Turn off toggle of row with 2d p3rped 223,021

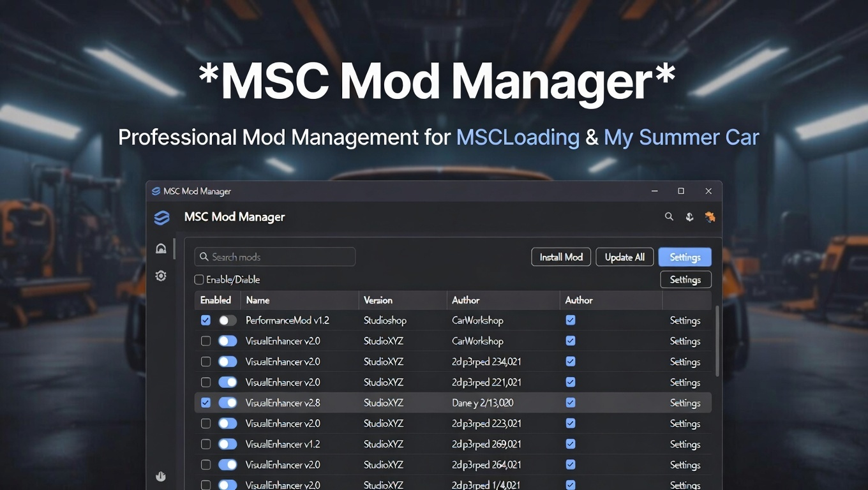(227, 424)
